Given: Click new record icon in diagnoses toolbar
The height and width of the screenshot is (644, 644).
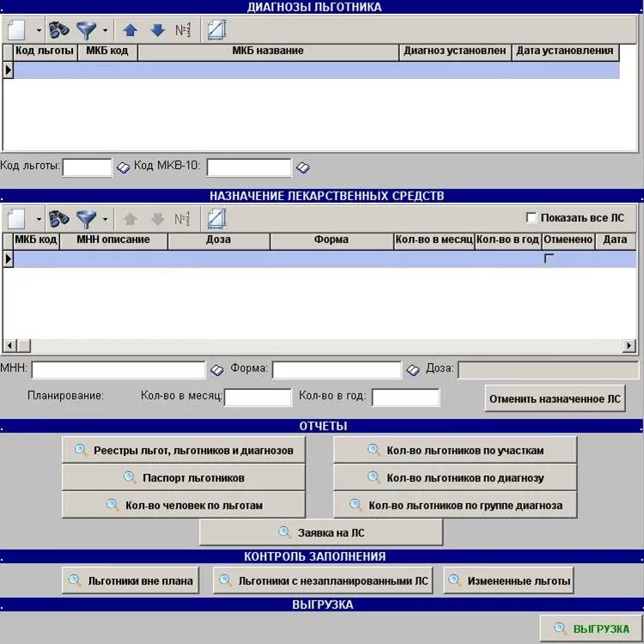Looking at the screenshot, I should coord(17,30).
